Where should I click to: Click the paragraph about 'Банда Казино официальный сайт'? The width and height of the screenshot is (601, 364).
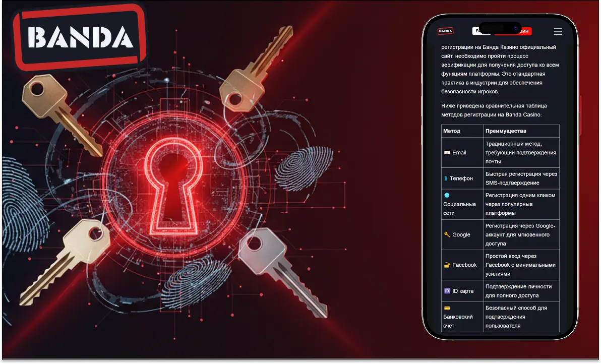point(500,70)
